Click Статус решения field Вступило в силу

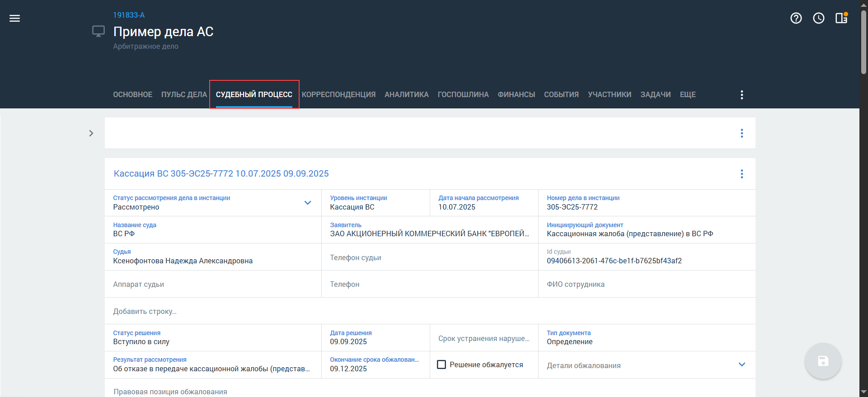213,337
